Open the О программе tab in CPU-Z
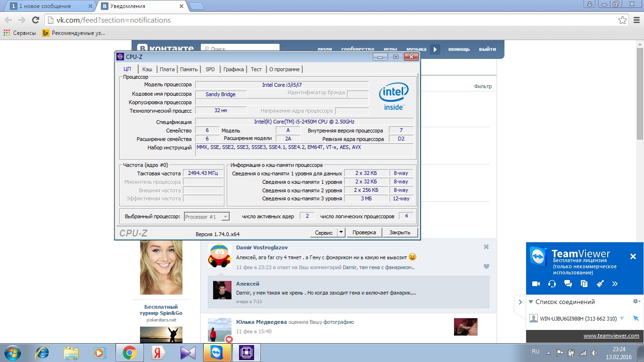 pos(284,69)
